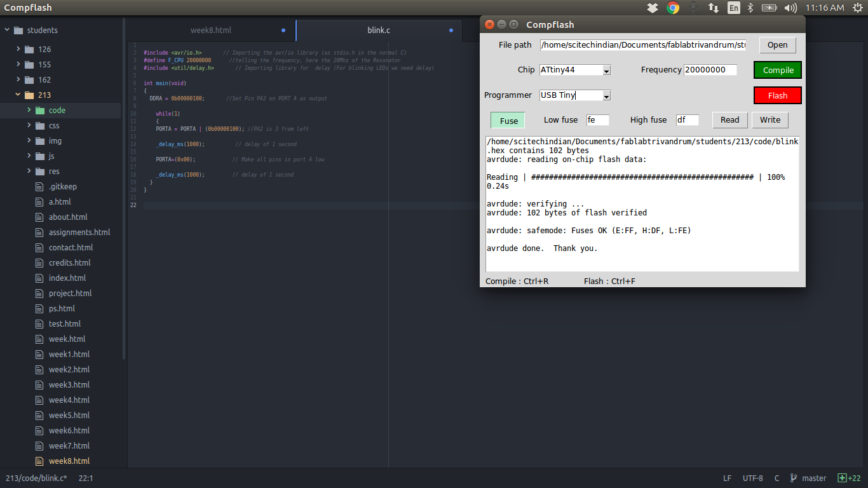Click the battery indicator icon
The height and width of the screenshot is (488, 868).
point(770,8)
